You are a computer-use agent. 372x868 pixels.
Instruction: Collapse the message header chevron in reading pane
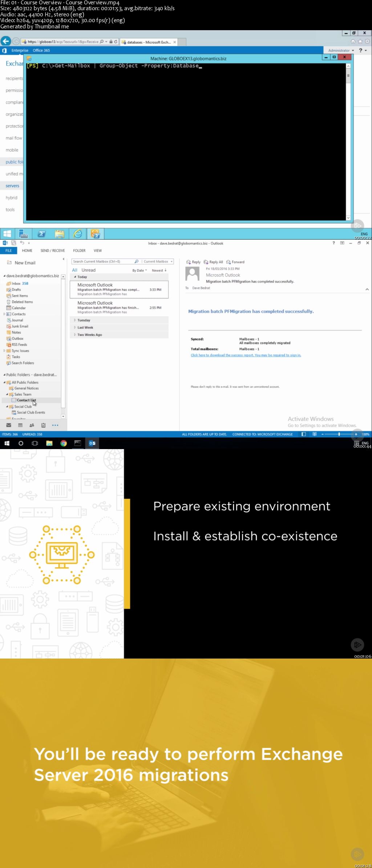367,289
